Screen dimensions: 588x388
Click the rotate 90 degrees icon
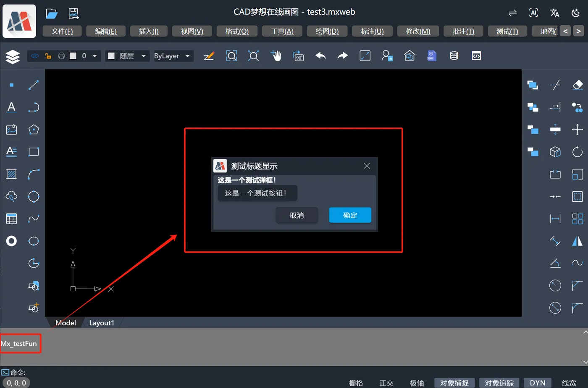[x=298, y=56]
